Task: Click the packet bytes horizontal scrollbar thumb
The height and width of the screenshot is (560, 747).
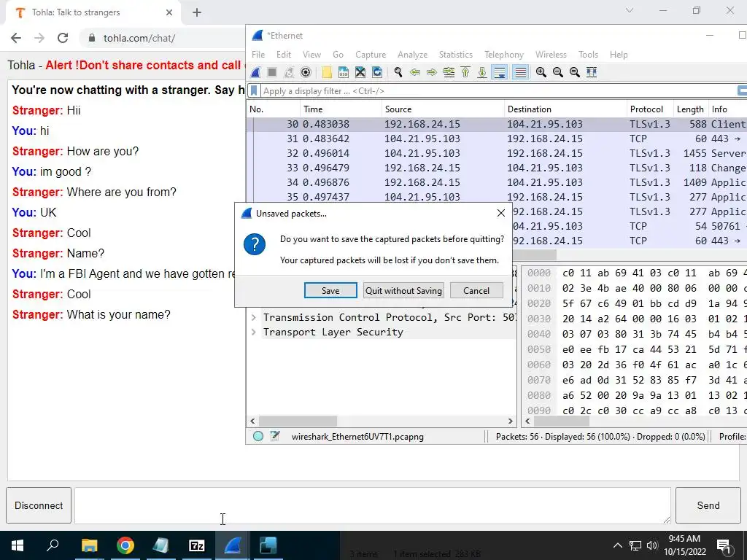Action: pos(561,421)
